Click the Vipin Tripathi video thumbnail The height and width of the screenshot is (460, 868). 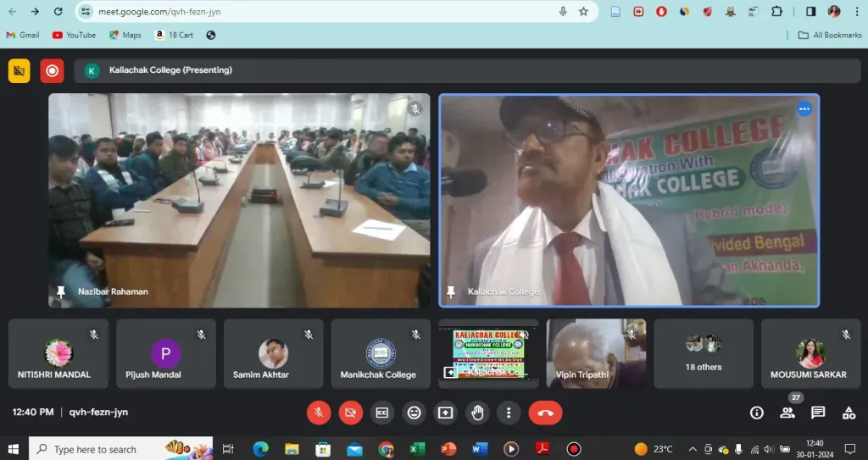click(595, 353)
